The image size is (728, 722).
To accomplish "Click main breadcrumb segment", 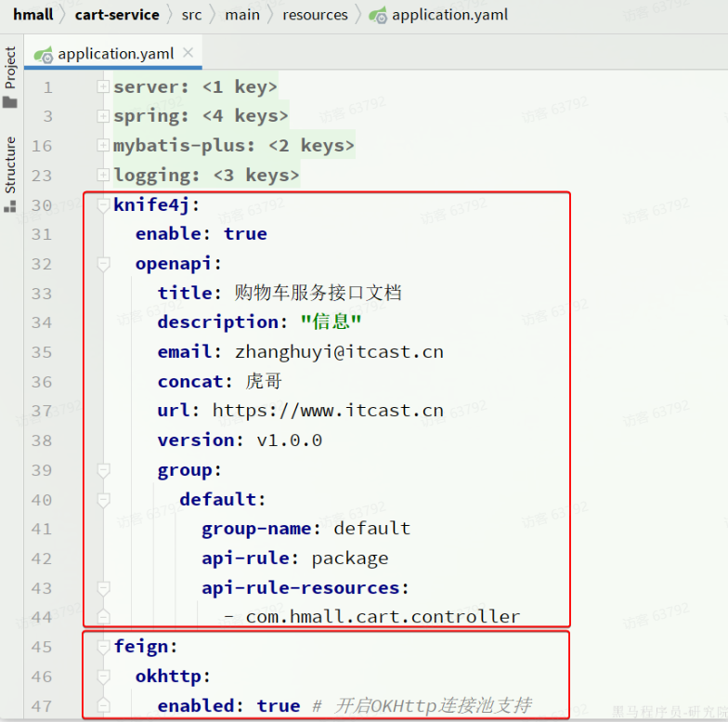I will click(x=242, y=15).
